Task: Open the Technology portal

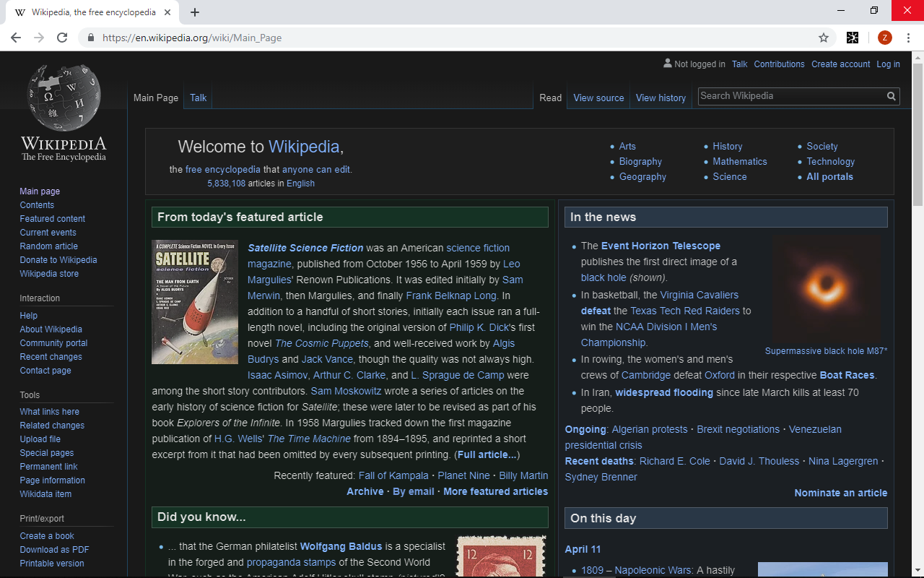Action: click(830, 161)
